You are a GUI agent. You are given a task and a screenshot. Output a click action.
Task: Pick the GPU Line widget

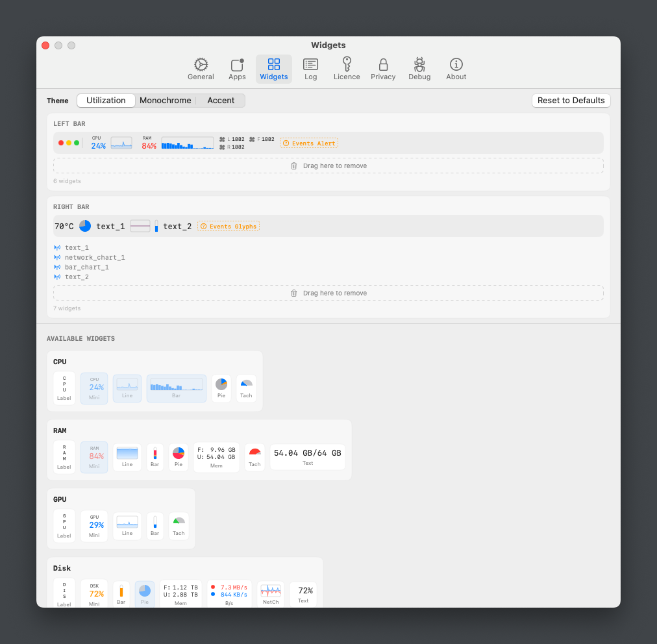[x=127, y=525]
